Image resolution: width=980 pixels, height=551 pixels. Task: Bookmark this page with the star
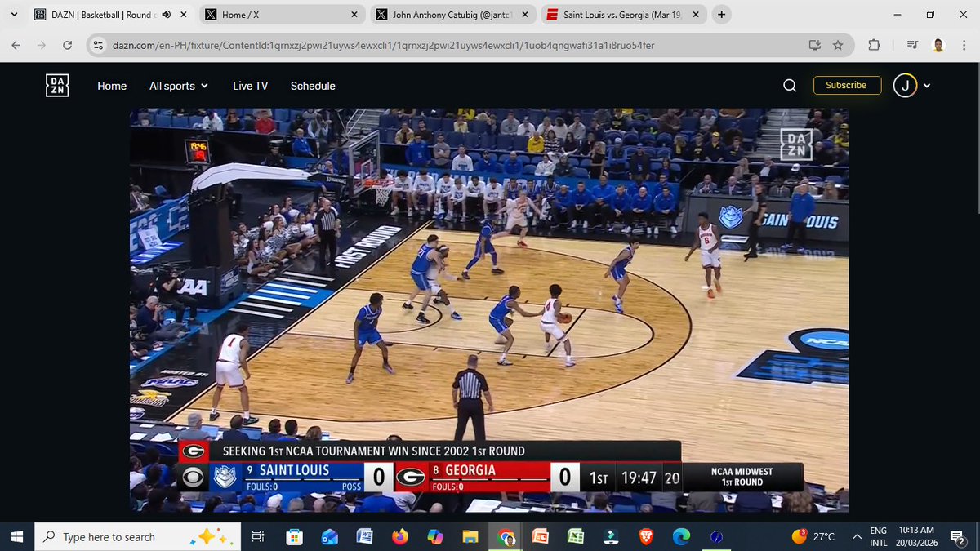click(x=838, y=46)
